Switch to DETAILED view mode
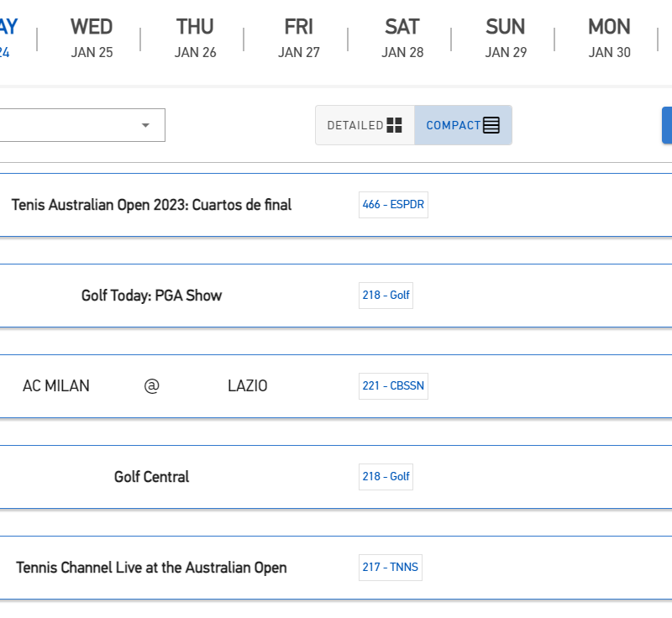The width and height of the screenshot is (672, 618). (x=365, y=124)
